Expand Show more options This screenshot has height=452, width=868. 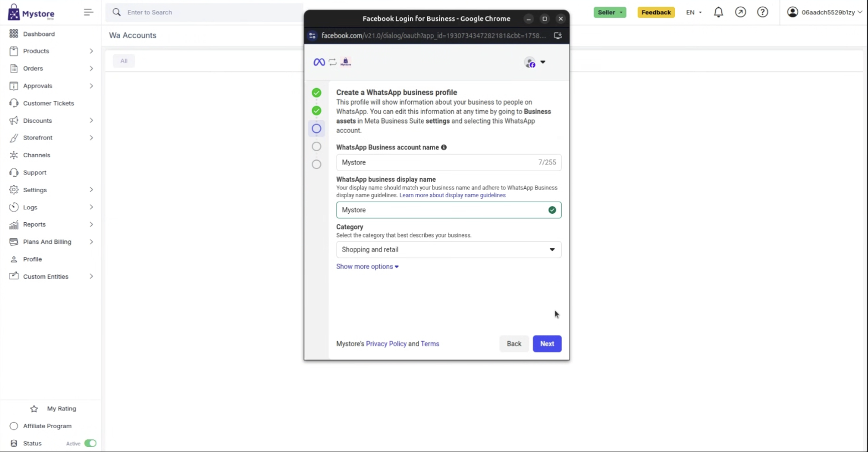367,266
